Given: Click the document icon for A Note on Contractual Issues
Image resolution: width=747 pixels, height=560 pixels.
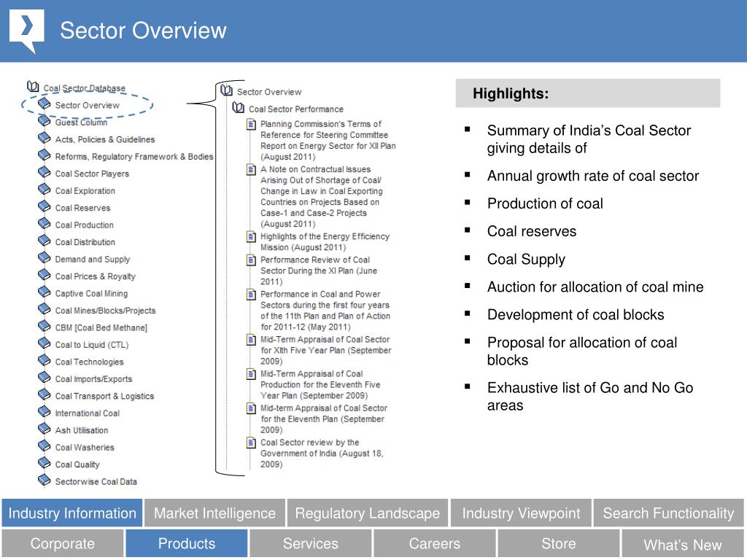Looking at the screenshot, I should coord(251,169).
